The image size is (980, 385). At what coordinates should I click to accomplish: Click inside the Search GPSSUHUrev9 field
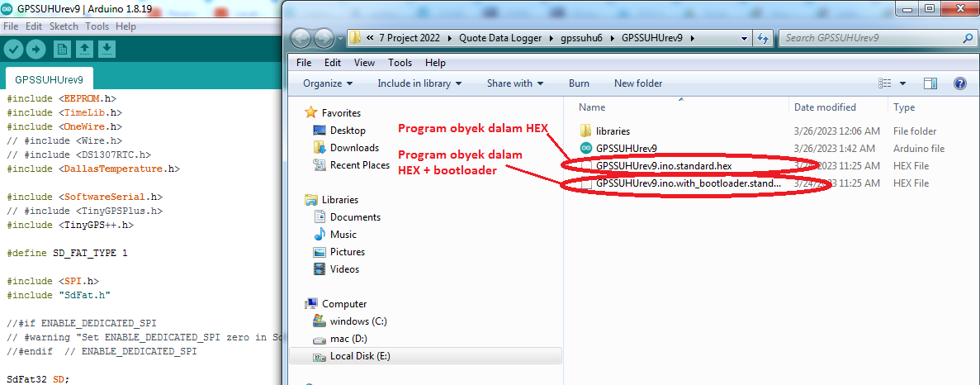pos(871,38)
